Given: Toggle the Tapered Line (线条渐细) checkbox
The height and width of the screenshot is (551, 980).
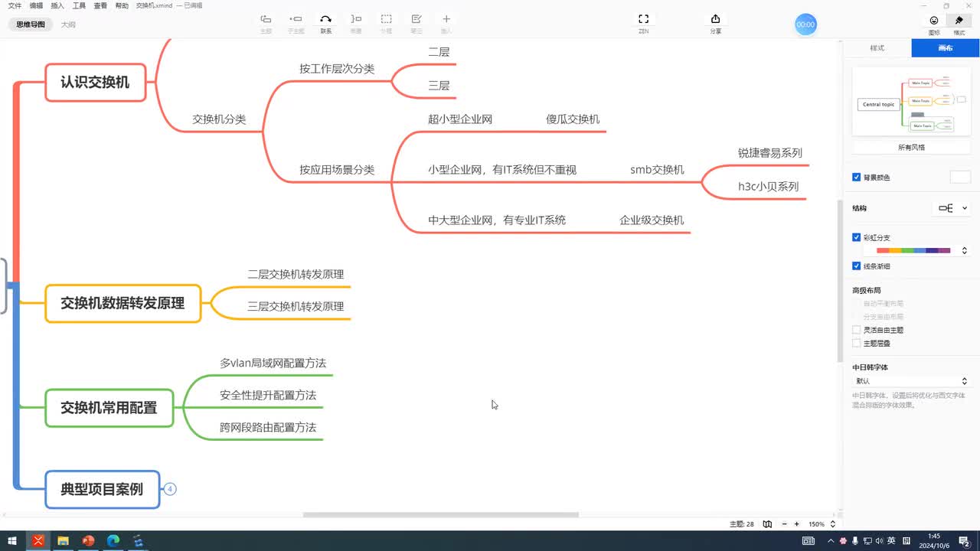Looking at the screenshot, I should click(x=857, y=266).
